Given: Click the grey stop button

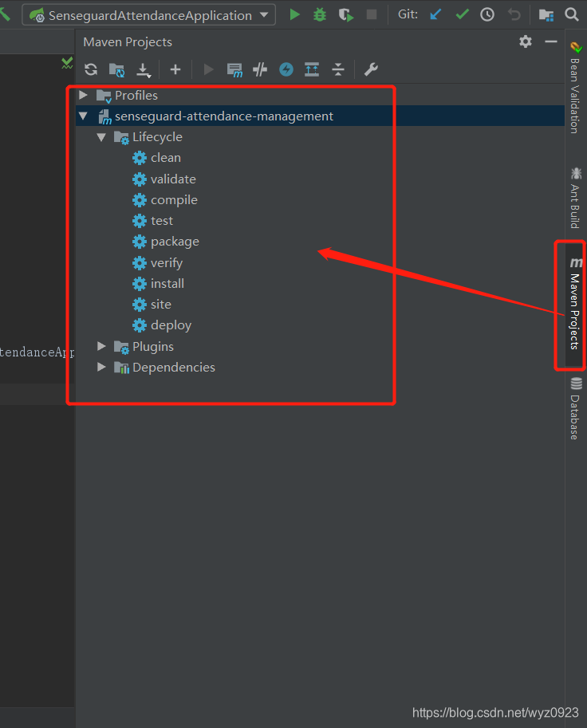Looking at the screenshot, I should (x=372, y=15).
